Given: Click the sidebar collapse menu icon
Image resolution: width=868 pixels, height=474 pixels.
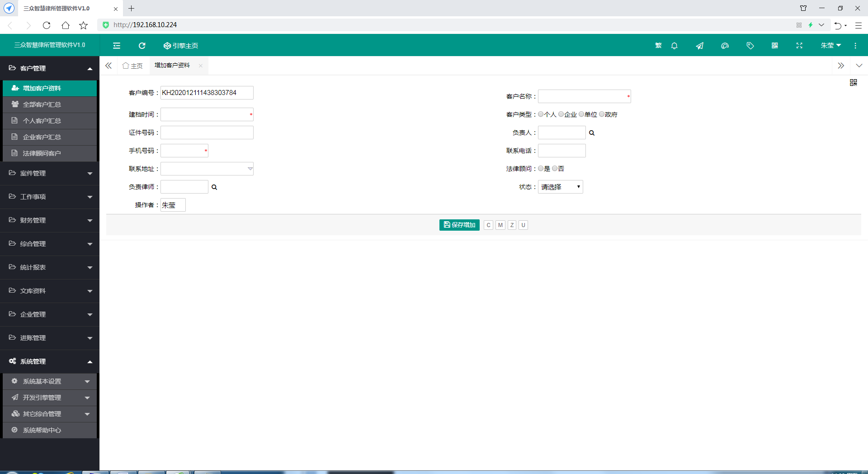Looking at the screenshot, I should (117, 46).
